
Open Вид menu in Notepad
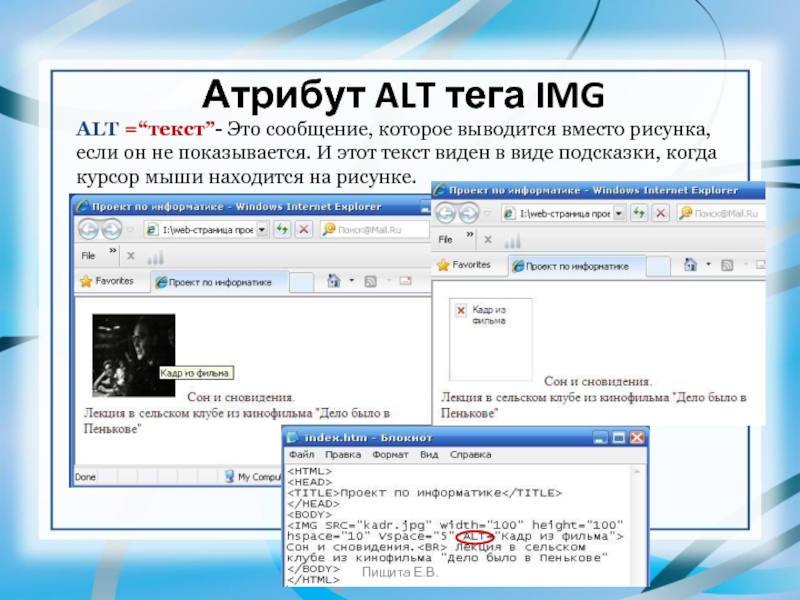[x=429, y=454]
